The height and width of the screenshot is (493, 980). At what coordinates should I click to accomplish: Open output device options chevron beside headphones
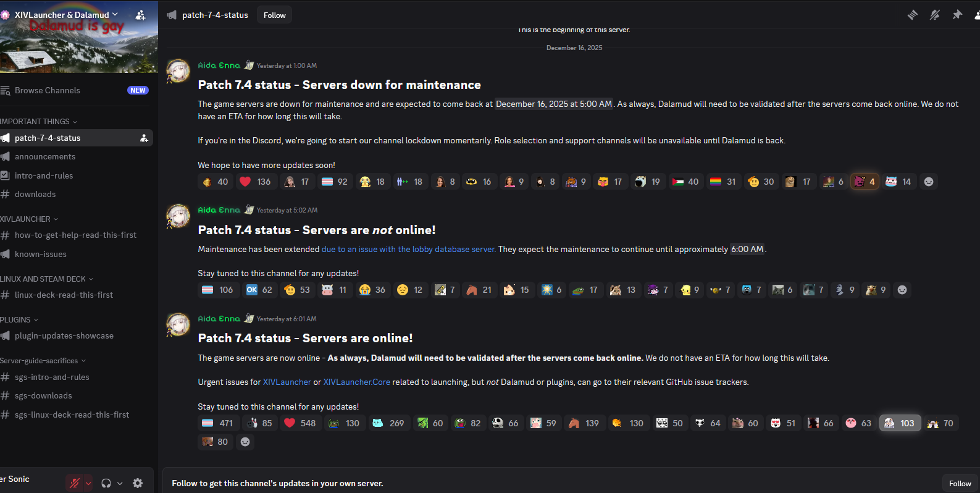click(x=120, y=483)
